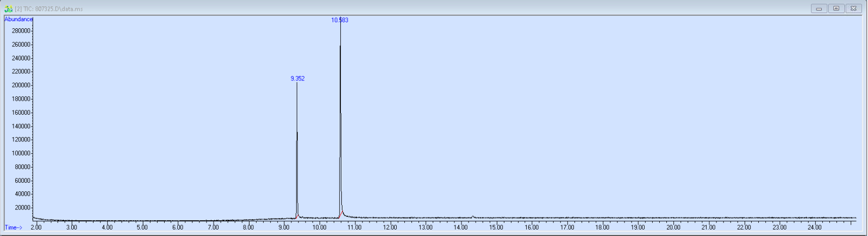
Task: Minimize the TIC chromatogram window
Action: coord(819,8)
